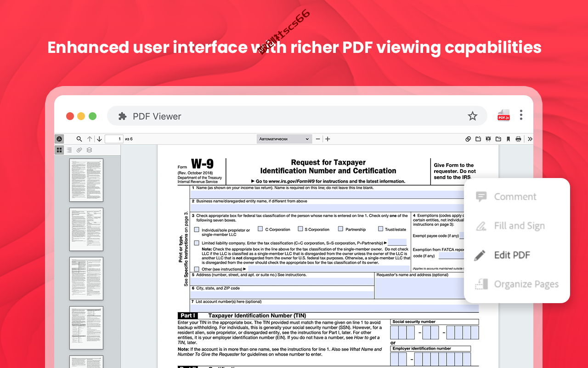Click the 'Part I' heading label
This screenshot has width=588, height=368.
coord(188,316)
